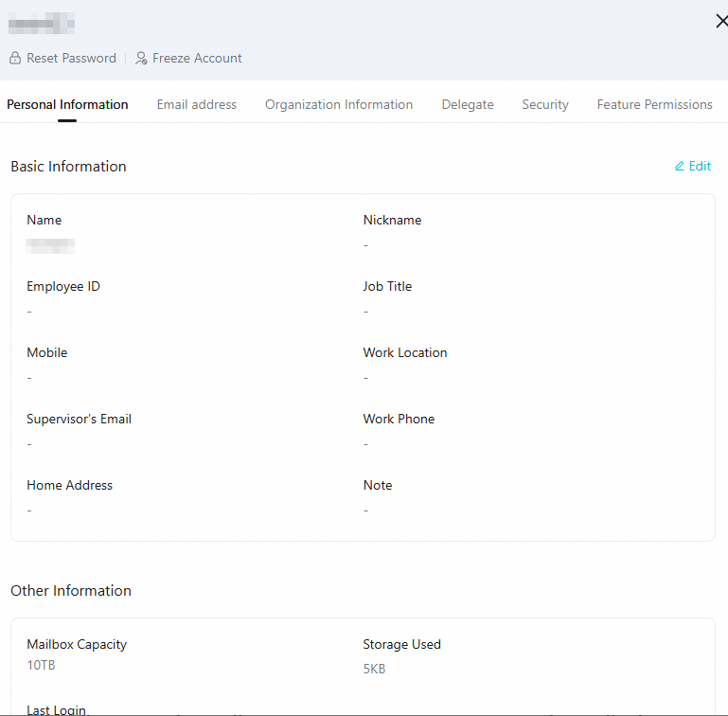Click the Name field label

(44, 220)
